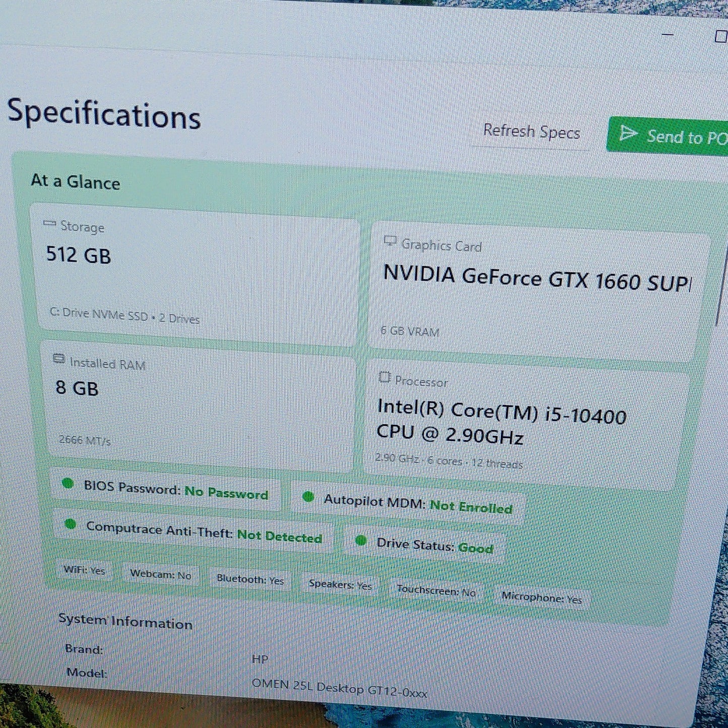This screenshot has height=728, width=728.
Task: Click the green dot beside Autopilot MDM
Action: [308, 497]
